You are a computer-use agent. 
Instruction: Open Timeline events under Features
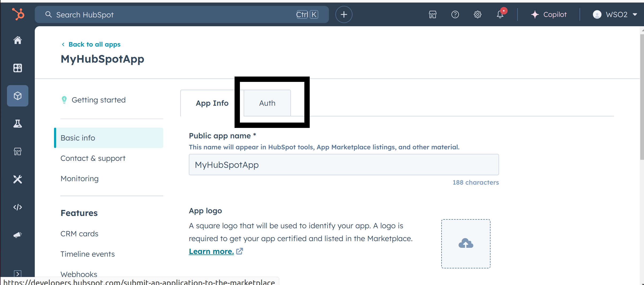(x=88, y=254)
